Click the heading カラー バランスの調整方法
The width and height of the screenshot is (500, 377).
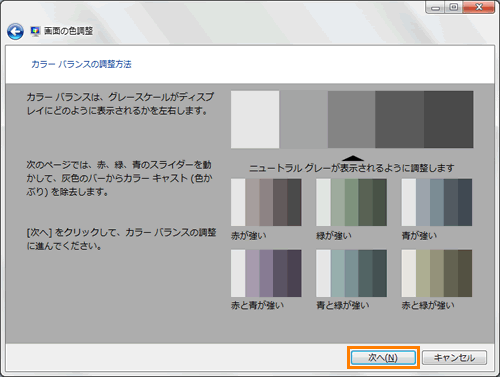[81, 64]
